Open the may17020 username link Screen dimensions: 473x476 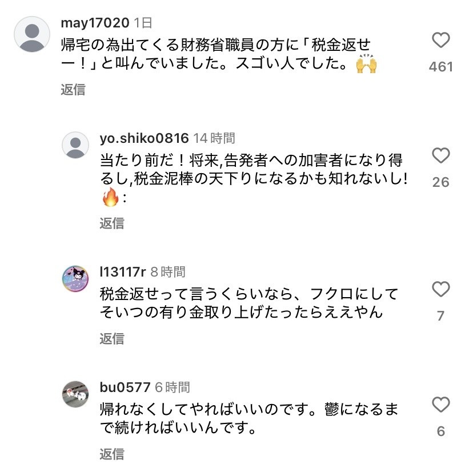[x=95, y=23]
